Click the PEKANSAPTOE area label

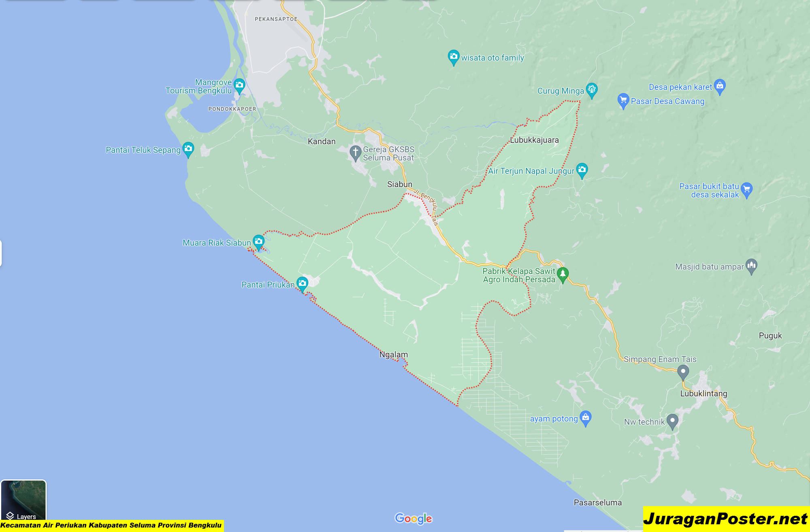pos(276,19)
